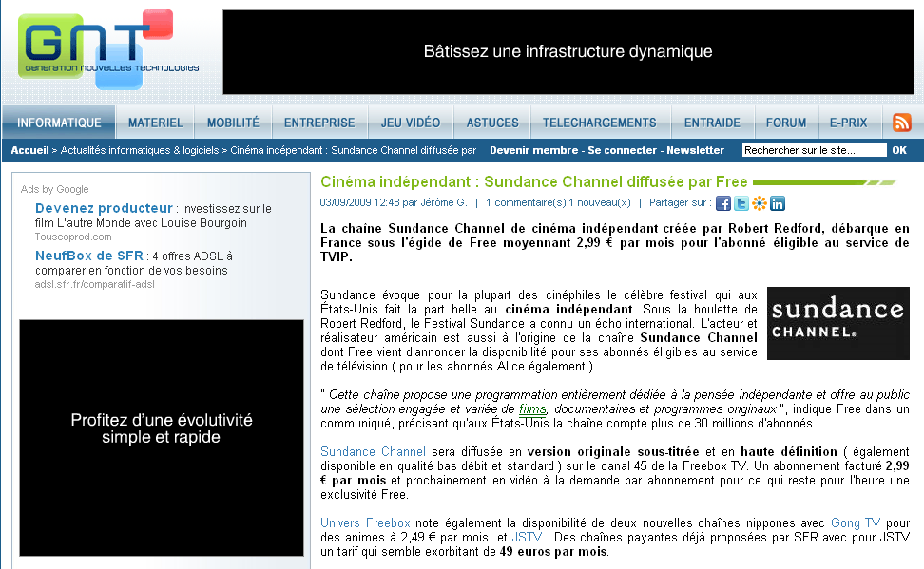Select the ENTREPRISE tab

click(319, 123)
